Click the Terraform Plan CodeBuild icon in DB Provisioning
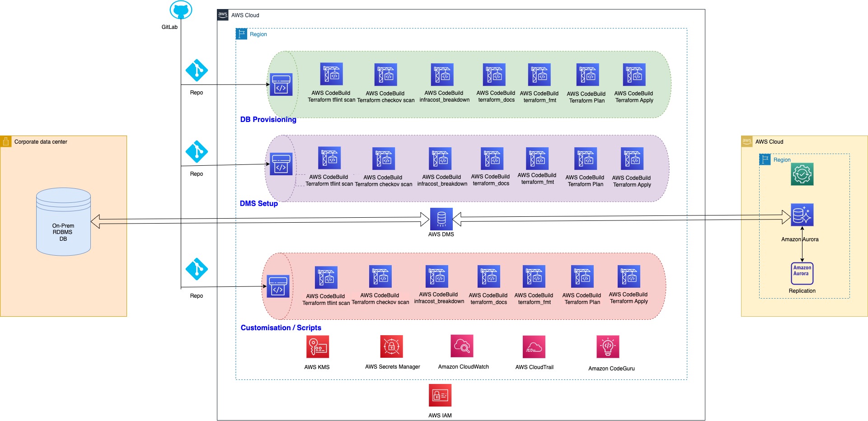868x421 pixels. 588,75
